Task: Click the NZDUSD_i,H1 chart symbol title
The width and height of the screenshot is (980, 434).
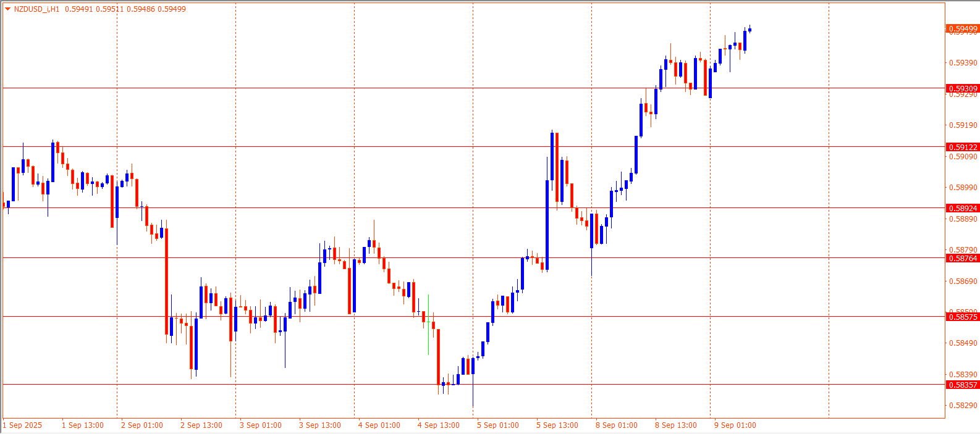Action: [x=37, y=9]
